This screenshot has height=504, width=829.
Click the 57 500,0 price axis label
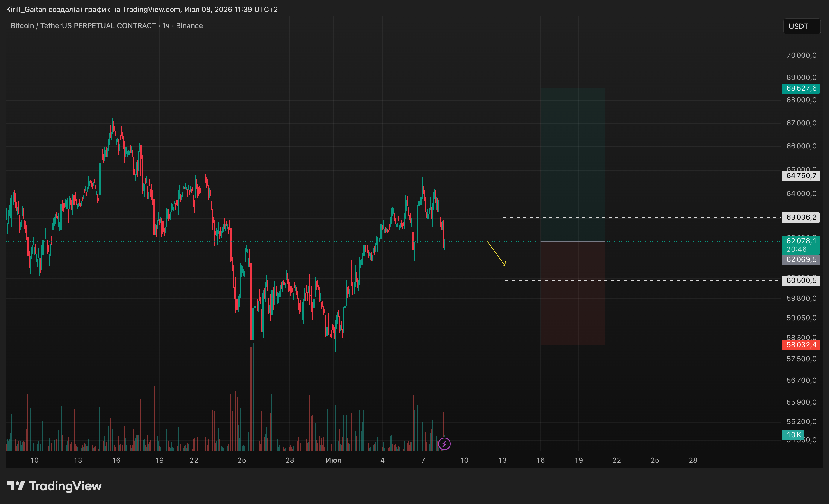click(x=801, y=359)
